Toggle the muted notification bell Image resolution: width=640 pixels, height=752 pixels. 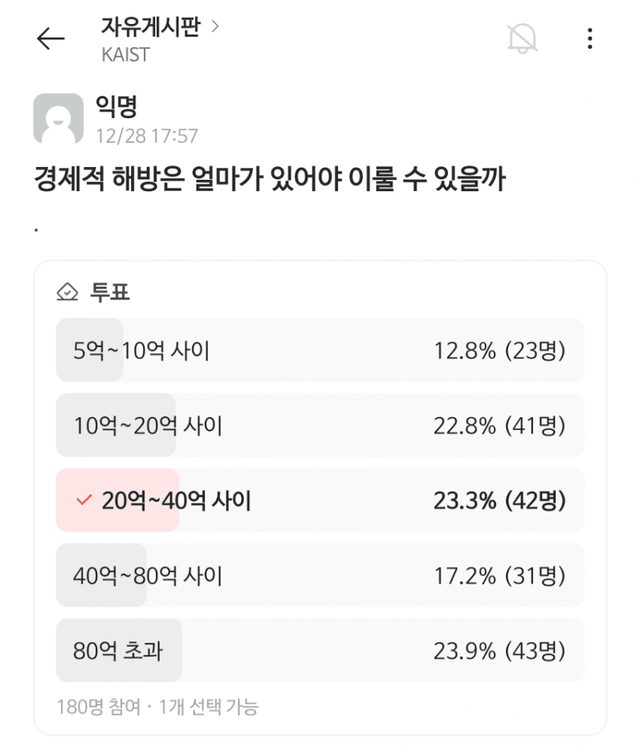click(522, 39)
